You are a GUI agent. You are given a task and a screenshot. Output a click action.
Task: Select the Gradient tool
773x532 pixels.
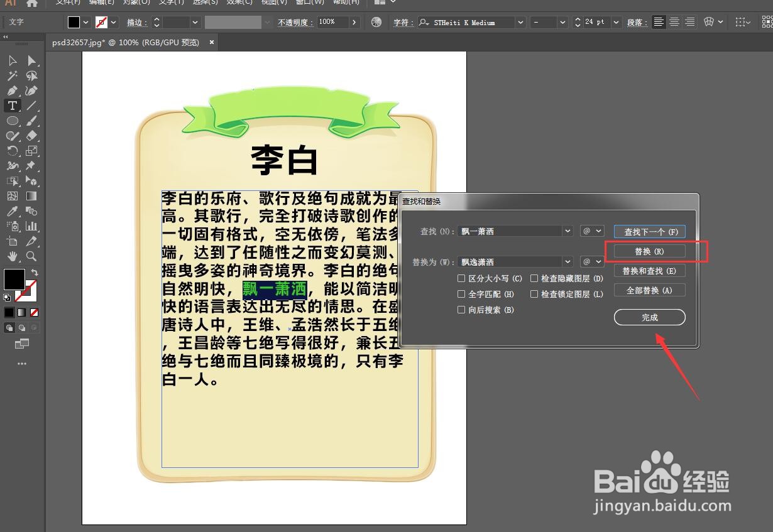tap(32, 196)
